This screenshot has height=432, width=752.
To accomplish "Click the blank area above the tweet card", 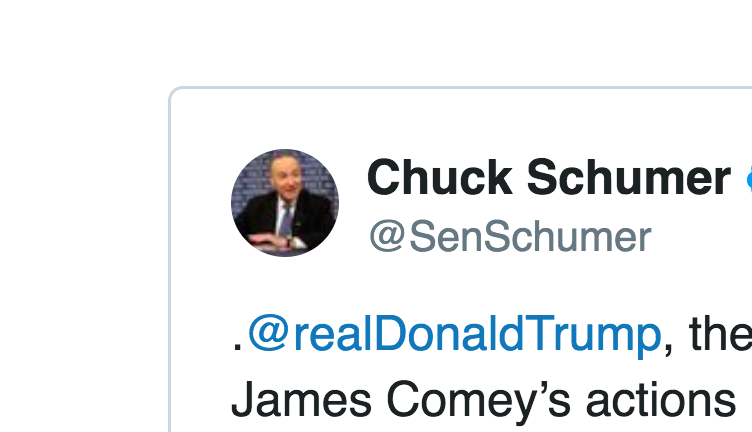I will tap(400, 40).
